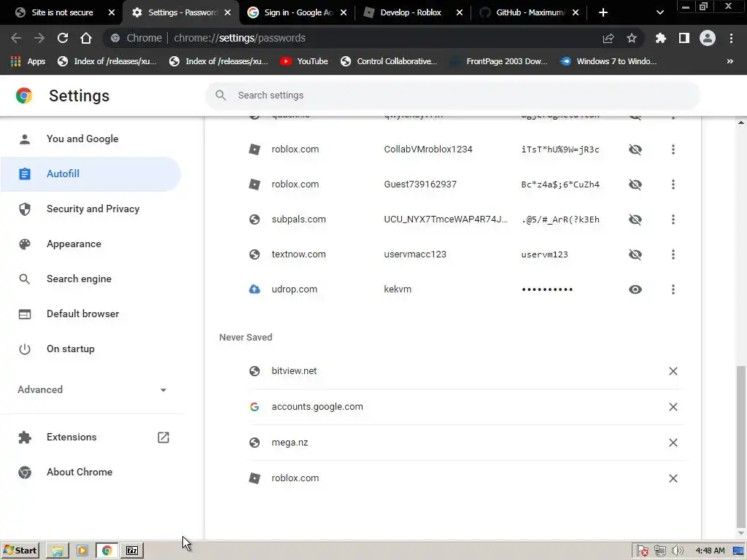Open more actions for udrop.com entry

coord(673,289)
